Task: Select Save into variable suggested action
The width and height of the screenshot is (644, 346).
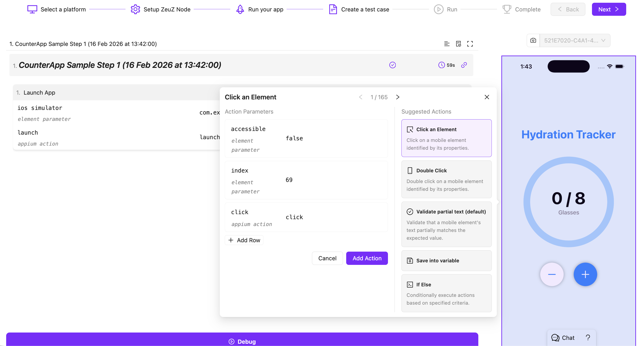Action: click(x=446, y=260)
